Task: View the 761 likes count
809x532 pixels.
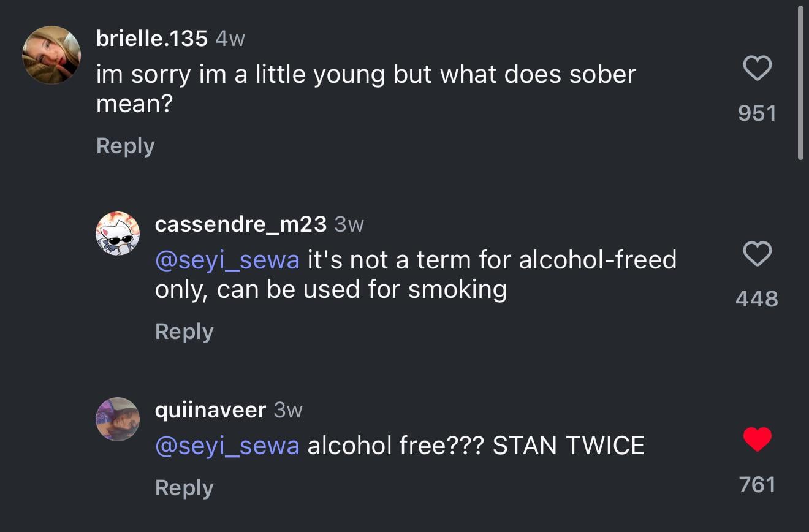Action: click(x=757, y=485)
